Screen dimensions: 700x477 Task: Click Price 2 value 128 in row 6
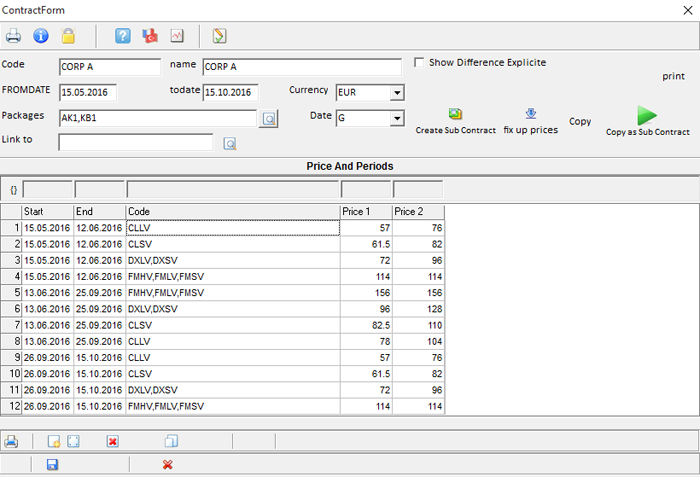[418, 309]
